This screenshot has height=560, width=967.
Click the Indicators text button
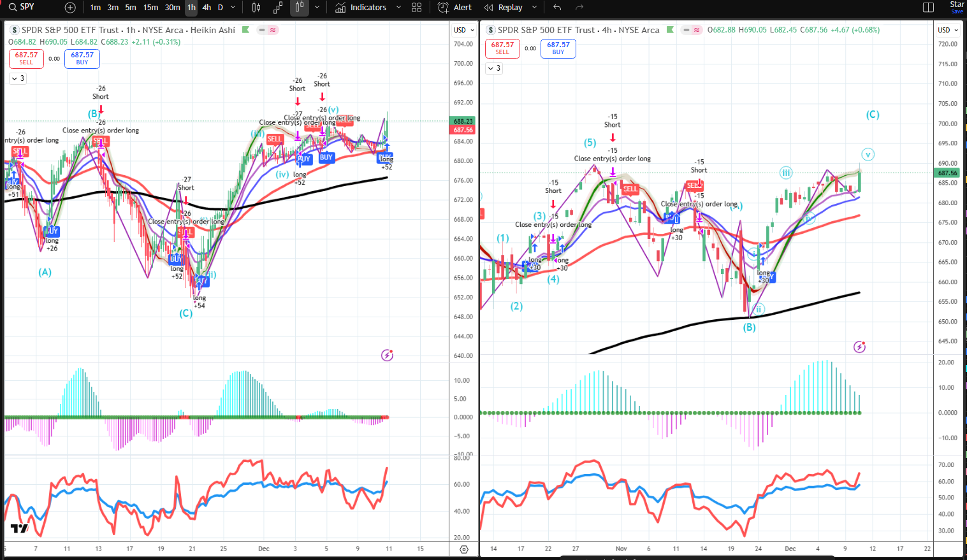pos(368,8)
